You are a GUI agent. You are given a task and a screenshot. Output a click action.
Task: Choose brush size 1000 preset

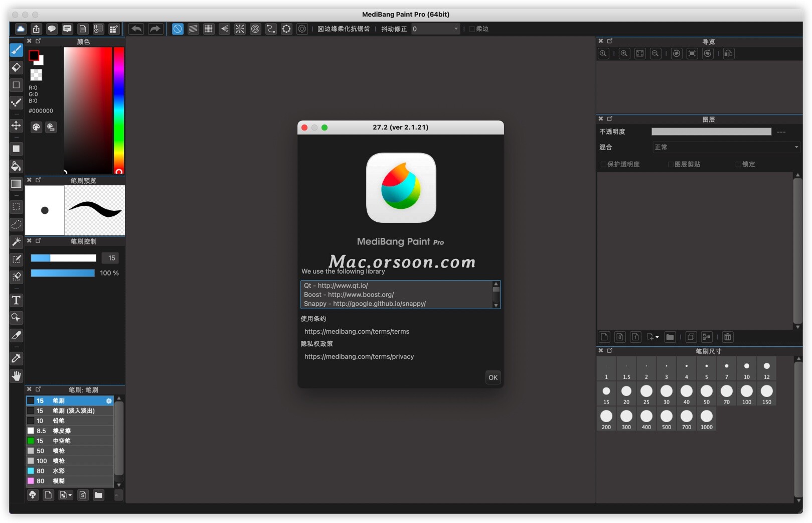pos(706,419)
